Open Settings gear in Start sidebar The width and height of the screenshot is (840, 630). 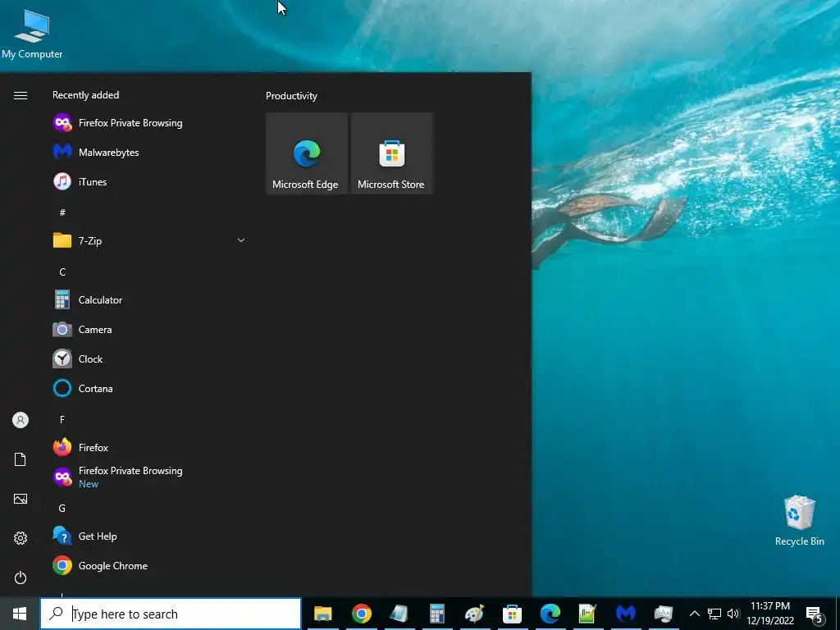point(21,538)
